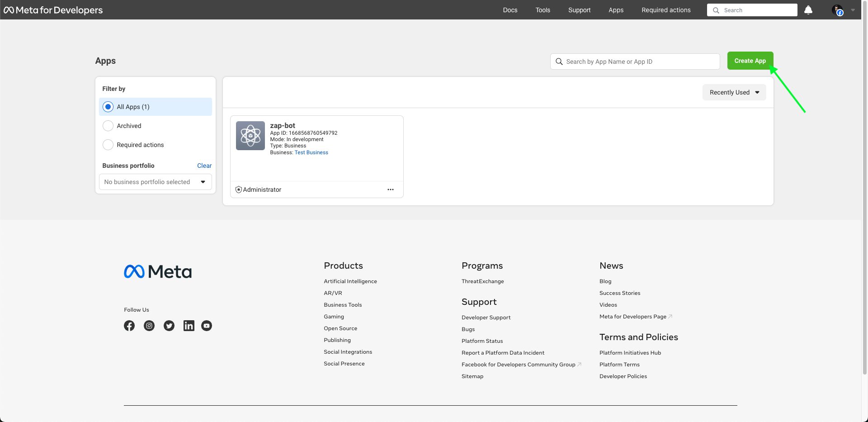Open the Developer Support link

point(486,318)
